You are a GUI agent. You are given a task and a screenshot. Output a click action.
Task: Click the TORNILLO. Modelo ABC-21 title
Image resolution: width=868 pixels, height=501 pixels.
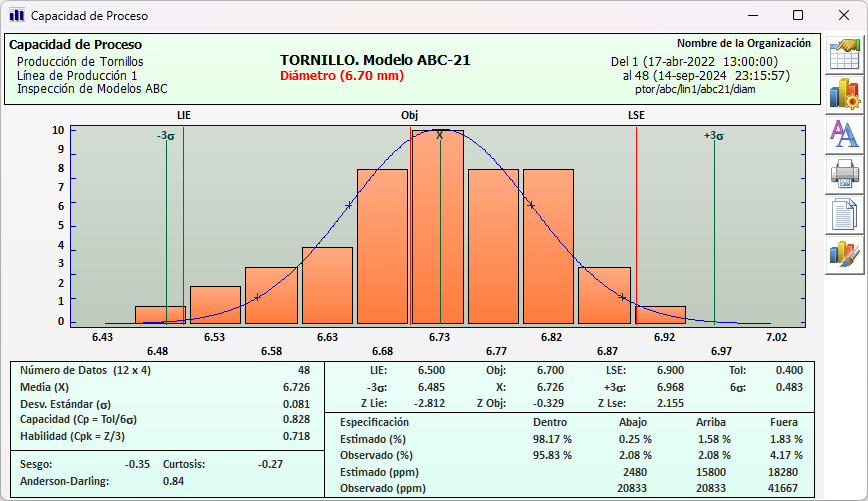(x=375, y=60)
